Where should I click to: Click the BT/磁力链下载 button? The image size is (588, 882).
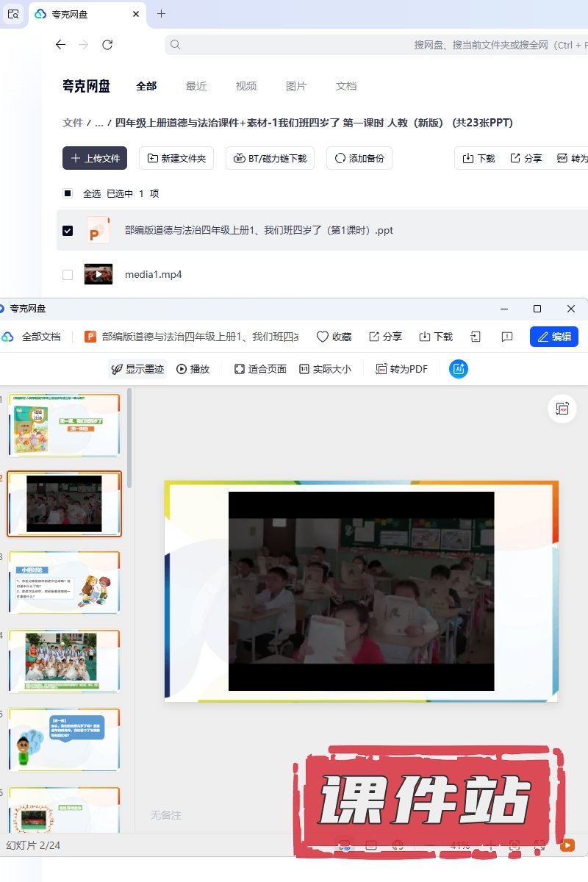pos(270,158)
